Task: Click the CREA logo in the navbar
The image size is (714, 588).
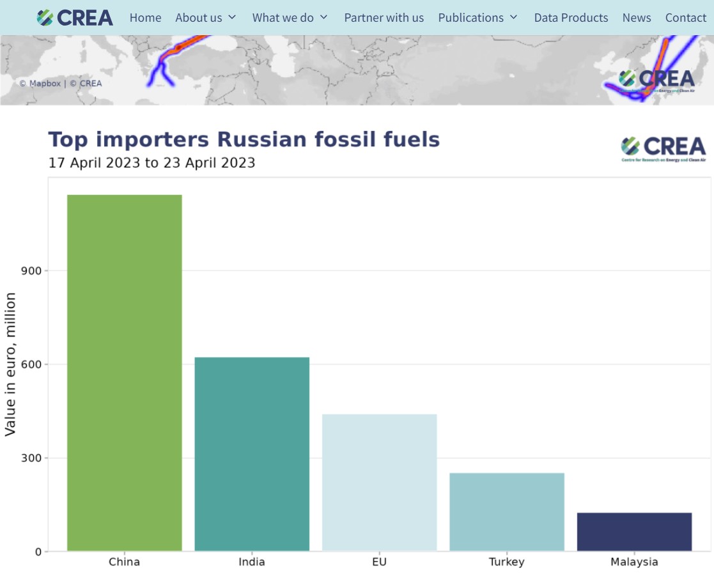Action: pyautogui.click(x=75, y=18)
